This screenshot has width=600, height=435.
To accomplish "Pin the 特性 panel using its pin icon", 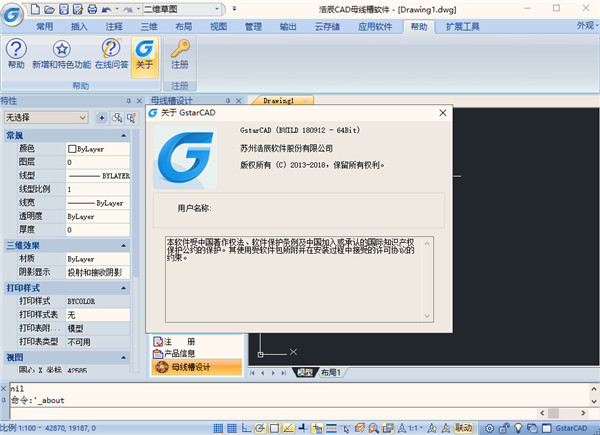I will (x=129, y=101).
